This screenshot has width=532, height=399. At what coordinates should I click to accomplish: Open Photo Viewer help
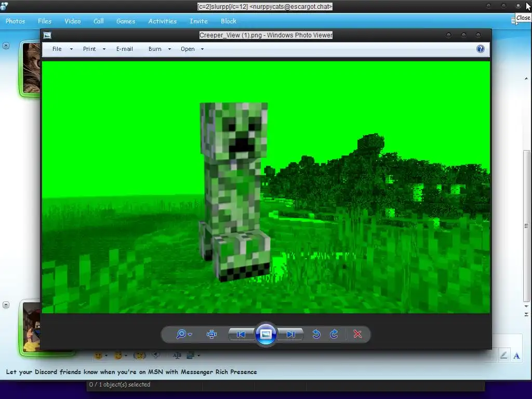point(481,49)
